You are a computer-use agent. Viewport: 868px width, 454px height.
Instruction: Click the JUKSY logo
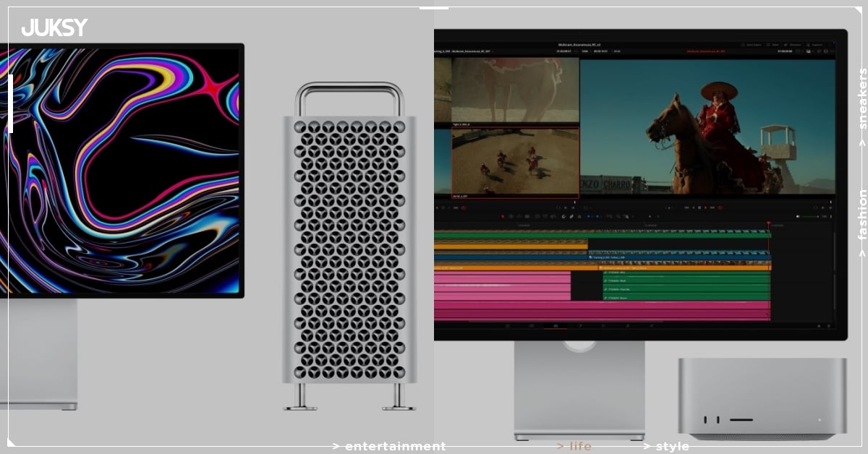[54, 27]
